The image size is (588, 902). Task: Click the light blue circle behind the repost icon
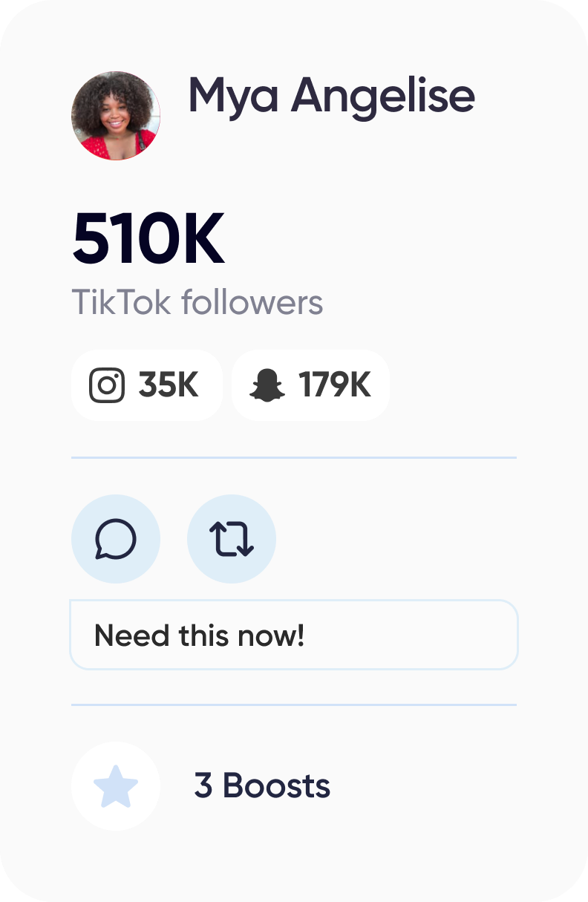coord(232,539)
